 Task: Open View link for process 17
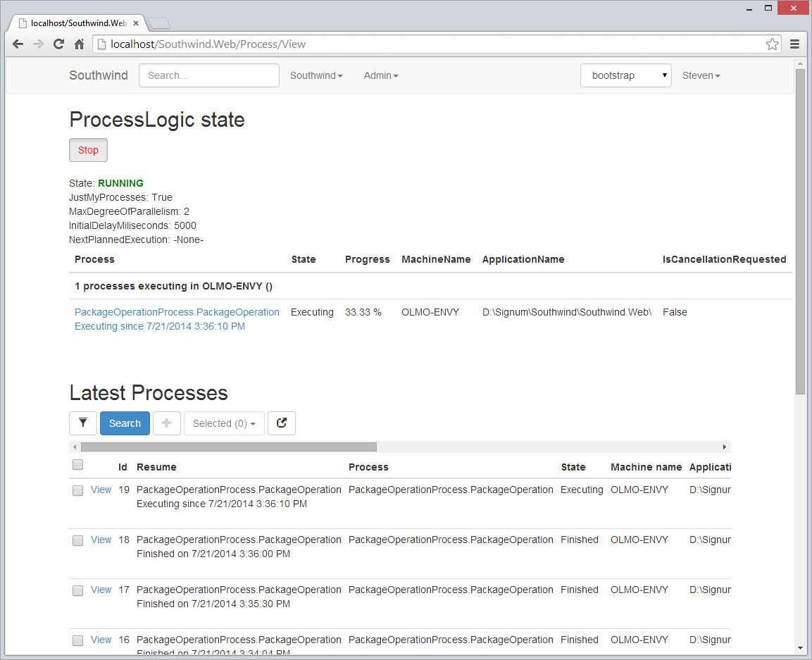pos(101,590)
